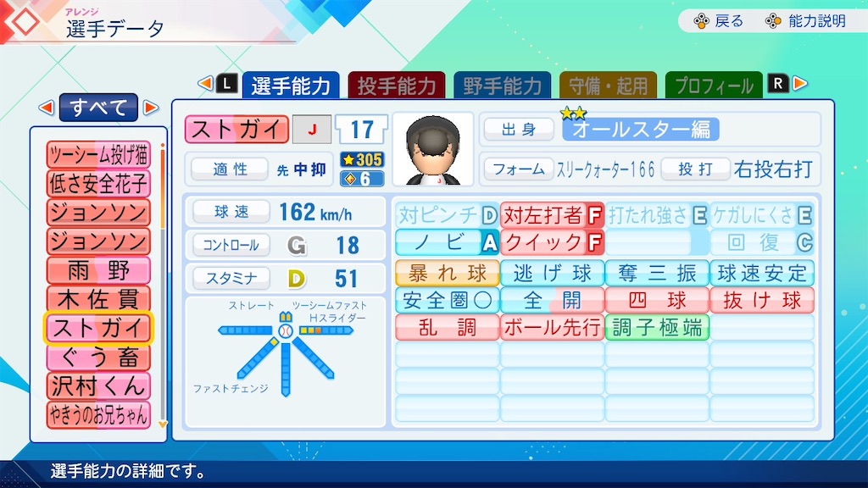Click the 投打 label
Screen dimensions: 868x488
pyautogui.click(x=696, y=169)
